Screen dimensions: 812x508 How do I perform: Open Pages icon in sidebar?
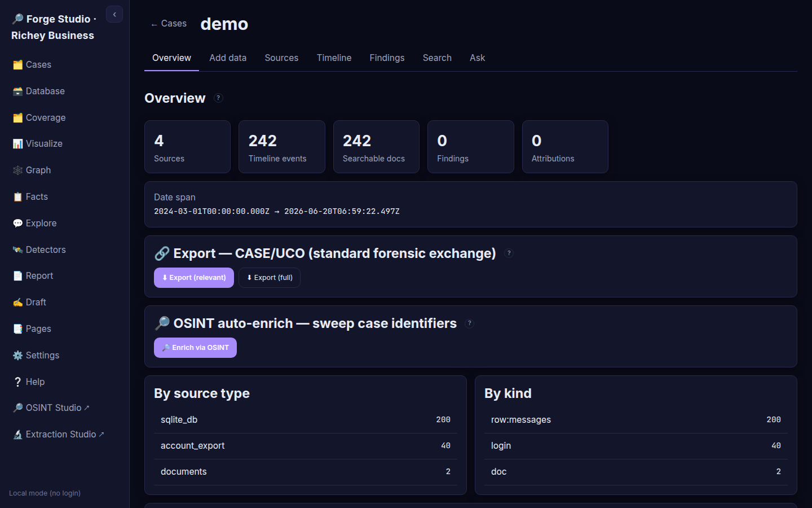tap(17, 329)
